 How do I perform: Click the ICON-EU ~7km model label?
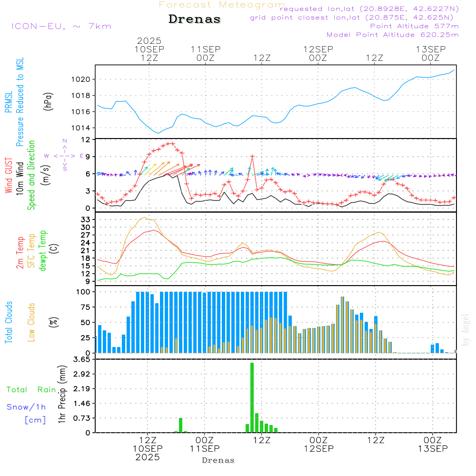point(61,26)
